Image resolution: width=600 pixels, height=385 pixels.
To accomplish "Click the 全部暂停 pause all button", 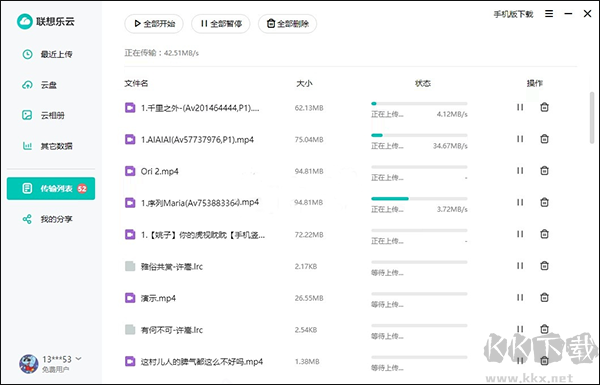I will pyautogui.click(x=221, y=24).
